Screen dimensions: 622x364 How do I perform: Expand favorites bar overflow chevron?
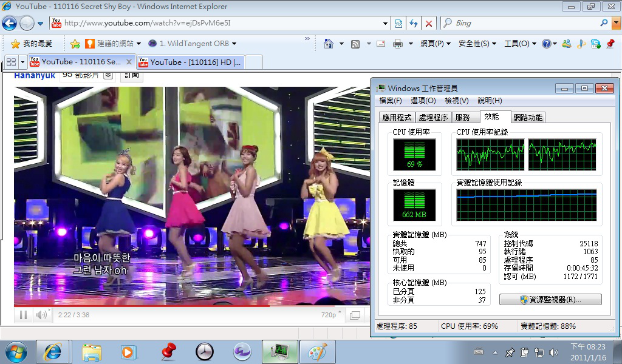tap(307, 39)
